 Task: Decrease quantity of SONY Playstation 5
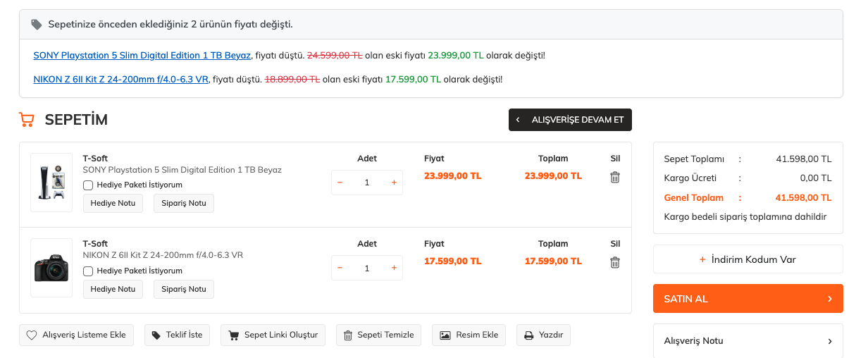point(340,183)
